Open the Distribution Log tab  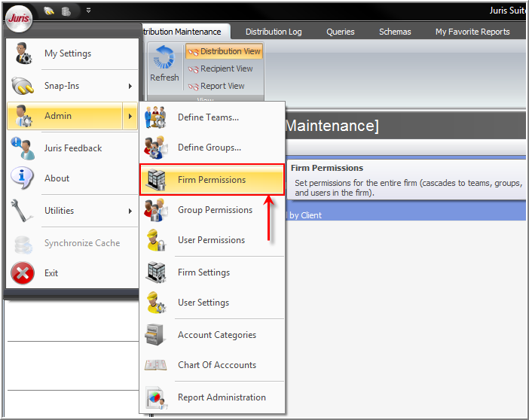(x=274, y=32)
